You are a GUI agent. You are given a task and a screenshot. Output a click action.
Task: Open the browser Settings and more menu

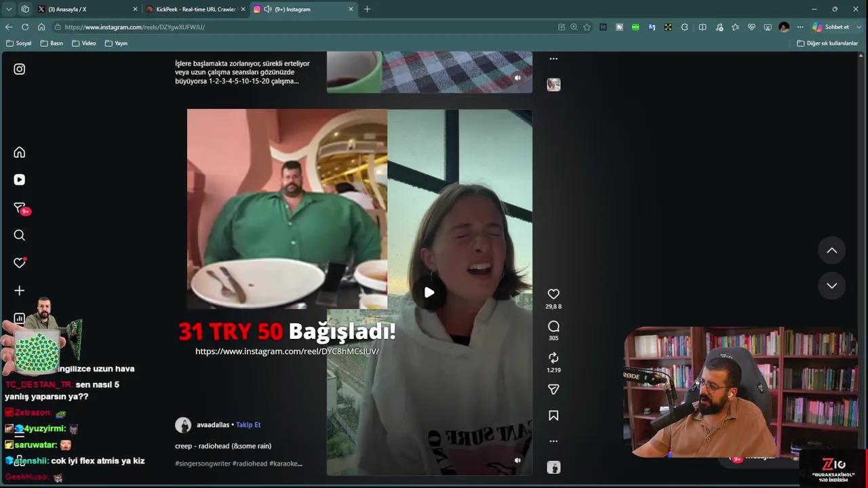coord(800,27)
